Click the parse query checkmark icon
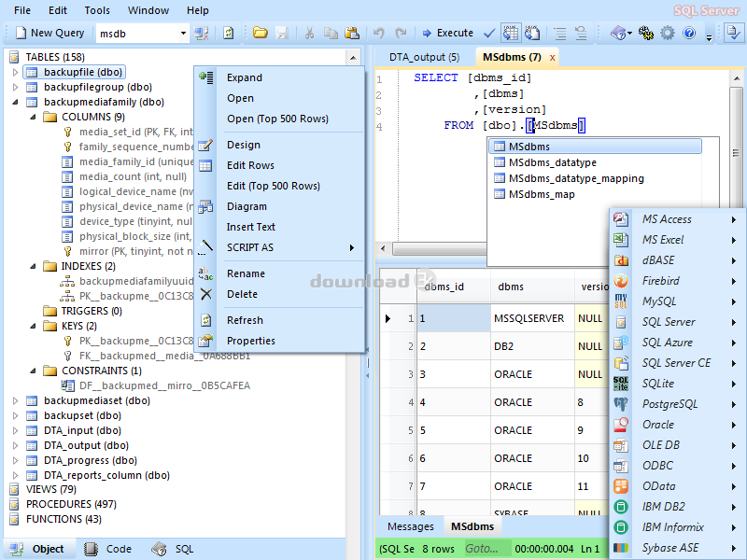The image size is (747, 560). pos(488,33)
